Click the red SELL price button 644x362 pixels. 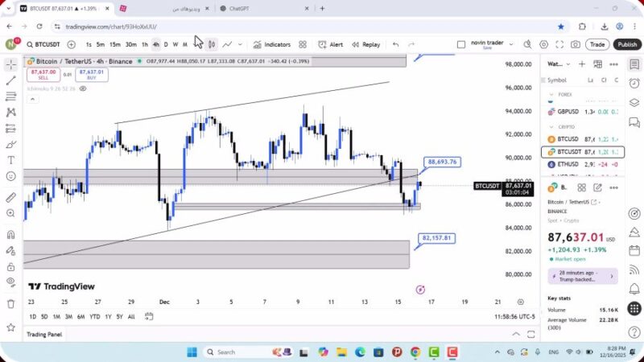click(43, 75)
